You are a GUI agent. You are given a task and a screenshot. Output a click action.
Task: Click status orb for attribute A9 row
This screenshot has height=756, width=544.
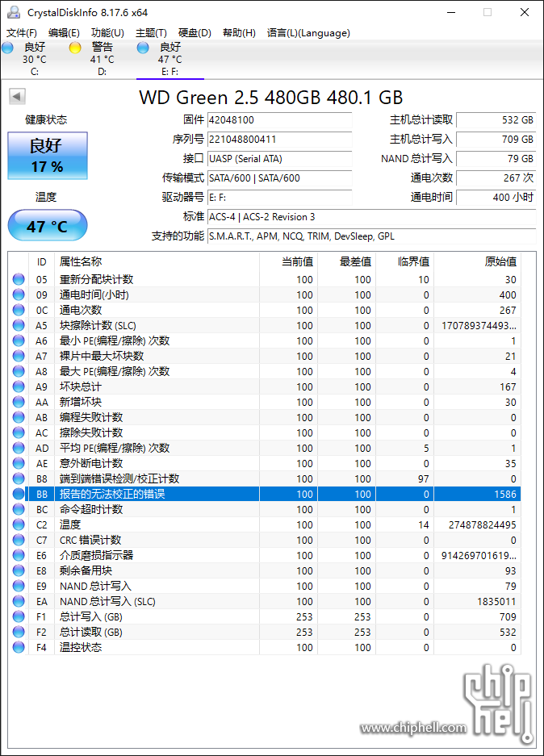click(x=19, y=386)
